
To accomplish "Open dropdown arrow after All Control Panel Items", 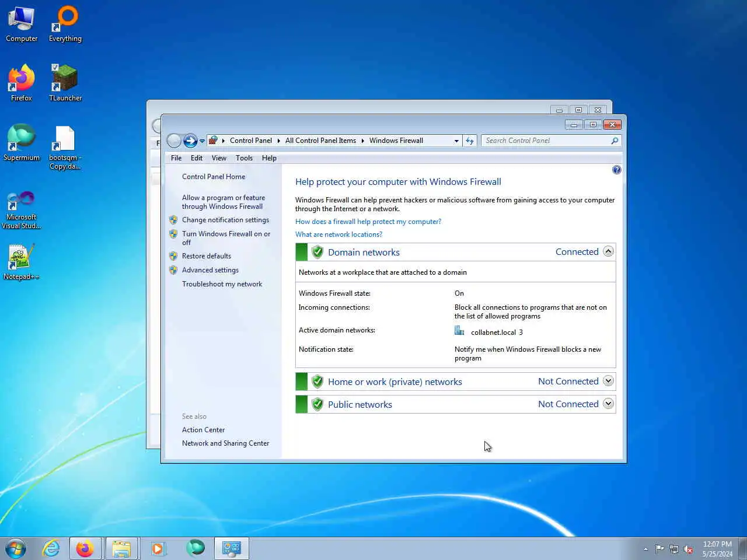I will [363, 141].
